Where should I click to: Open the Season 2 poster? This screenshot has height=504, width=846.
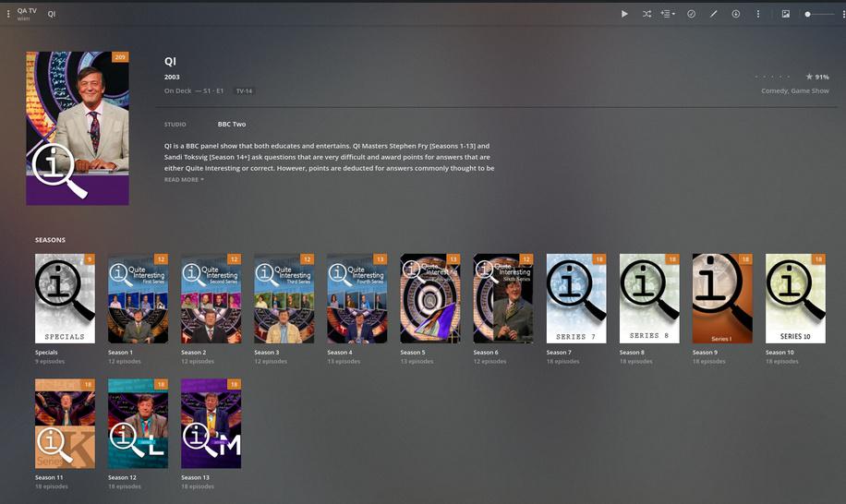(211, 299)
